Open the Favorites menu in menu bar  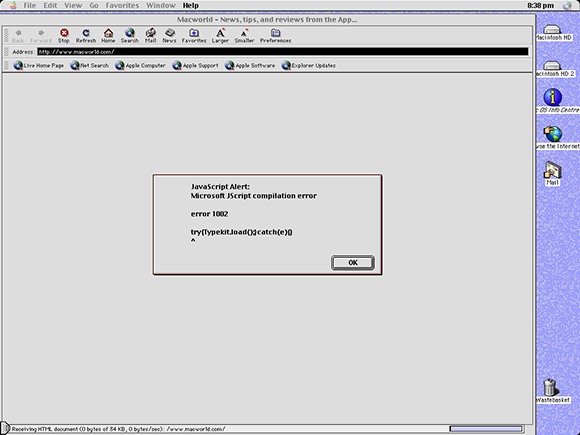coord(122,5)
